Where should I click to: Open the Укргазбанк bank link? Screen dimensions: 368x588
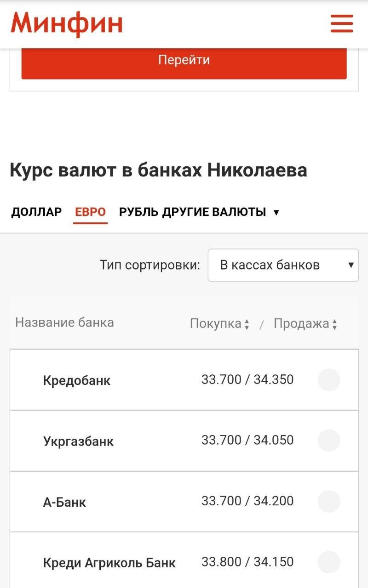(78, 441)
